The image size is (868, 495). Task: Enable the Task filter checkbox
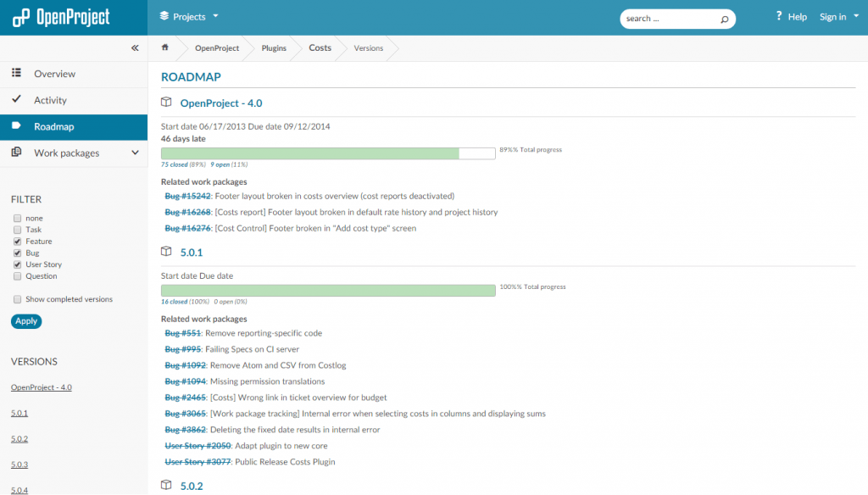tap(18, 230)
